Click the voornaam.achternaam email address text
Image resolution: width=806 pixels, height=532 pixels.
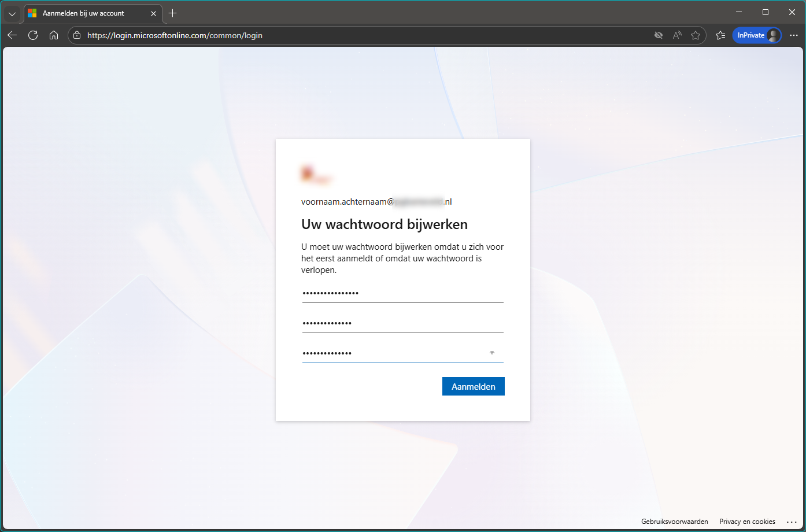376,202
